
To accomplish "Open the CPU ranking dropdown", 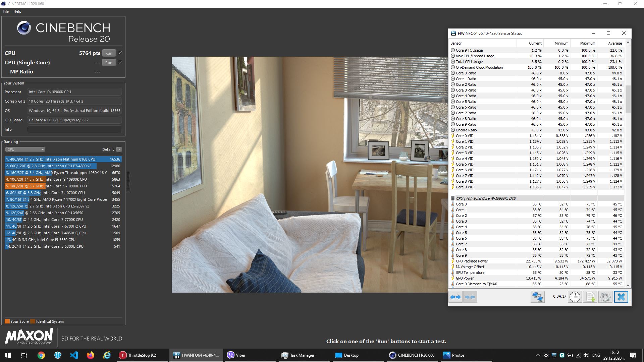I will click(x=25, y=149).
